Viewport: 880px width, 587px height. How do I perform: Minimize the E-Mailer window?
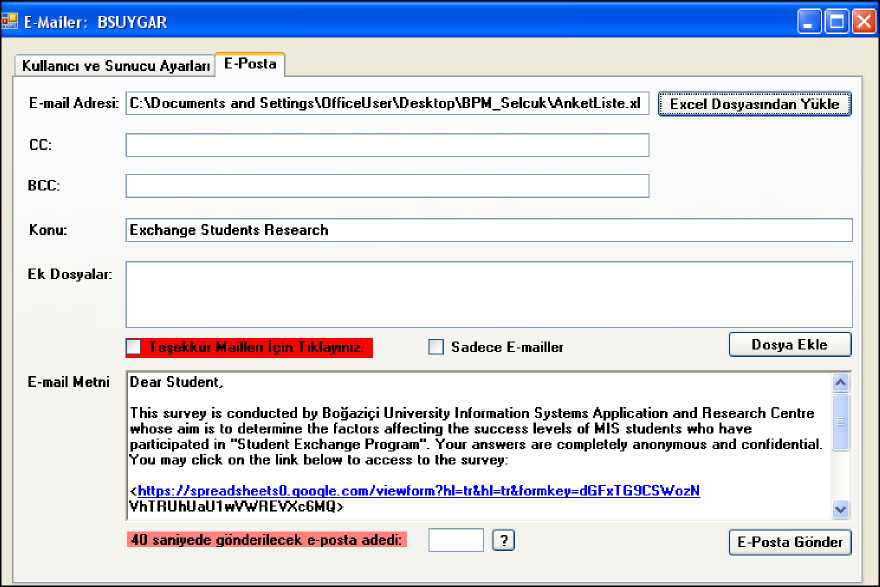click(x=810, y=21)
